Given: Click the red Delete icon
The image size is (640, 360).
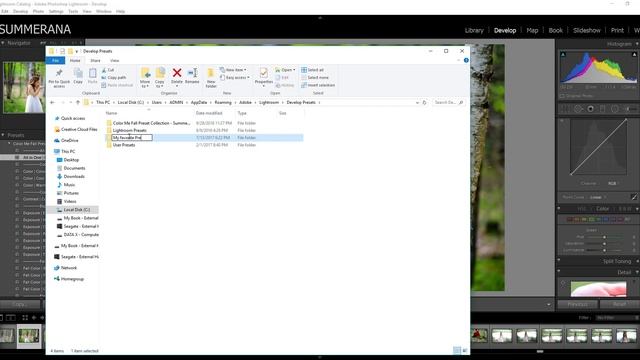Looking at the screenshot, I should [177, 73].
